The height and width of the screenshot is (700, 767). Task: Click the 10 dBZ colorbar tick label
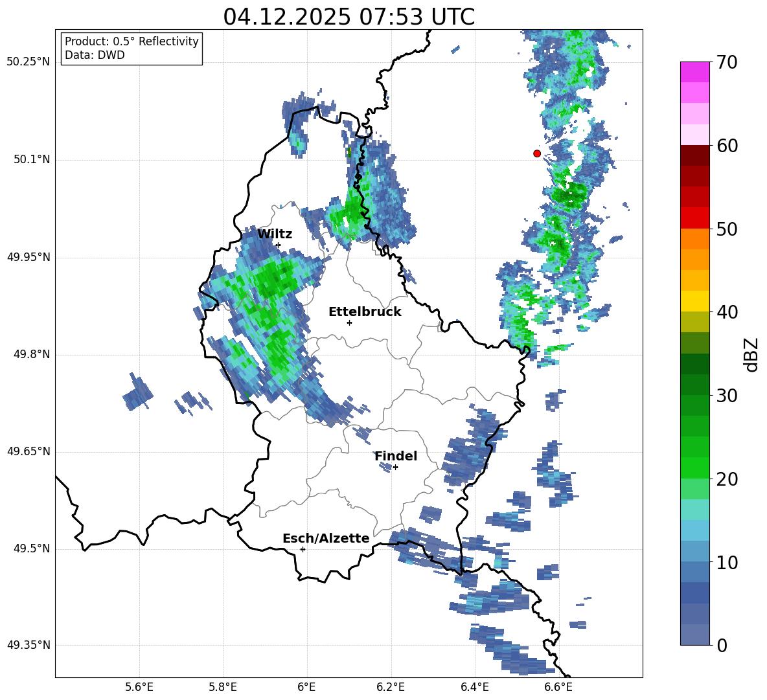[x=727, y=562]
